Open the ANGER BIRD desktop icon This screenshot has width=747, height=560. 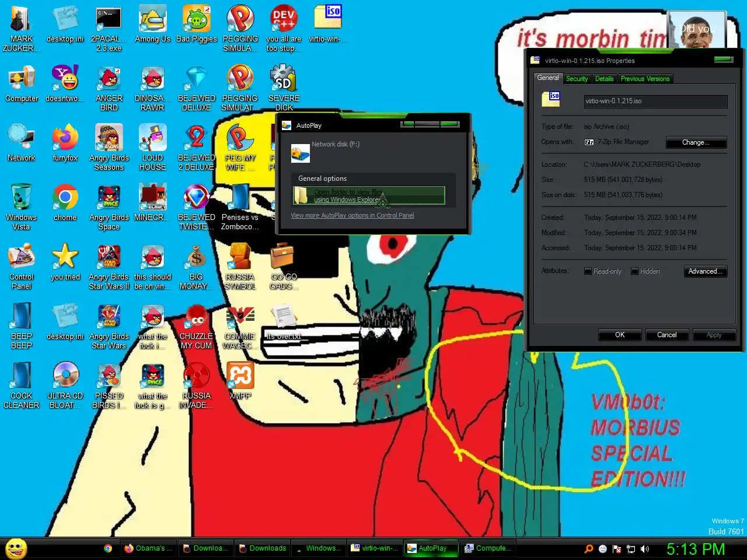click(109, 88)
